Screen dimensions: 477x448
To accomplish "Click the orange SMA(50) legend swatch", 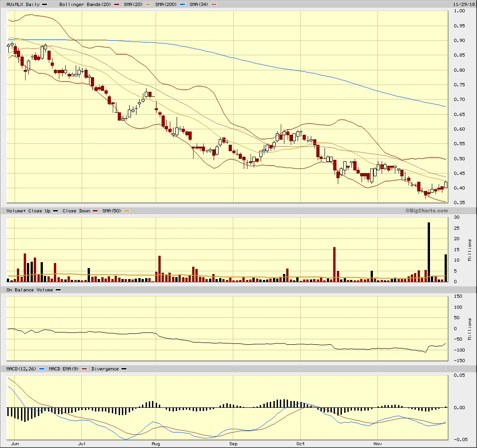I will (x=126, y=211).
